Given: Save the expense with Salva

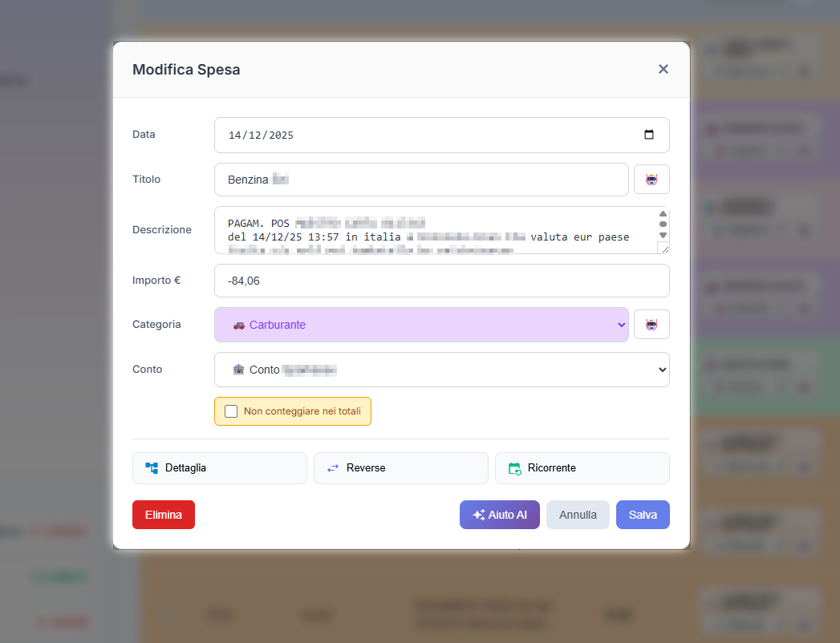Looking at the screenshot, I should (x=643, y=515).
